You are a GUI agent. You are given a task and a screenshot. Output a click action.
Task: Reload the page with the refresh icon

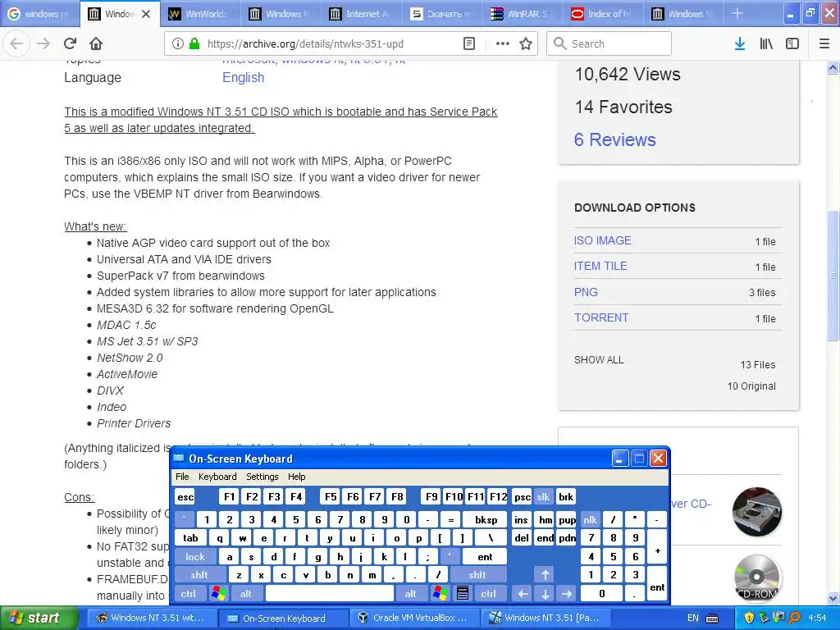coord(70,44)
